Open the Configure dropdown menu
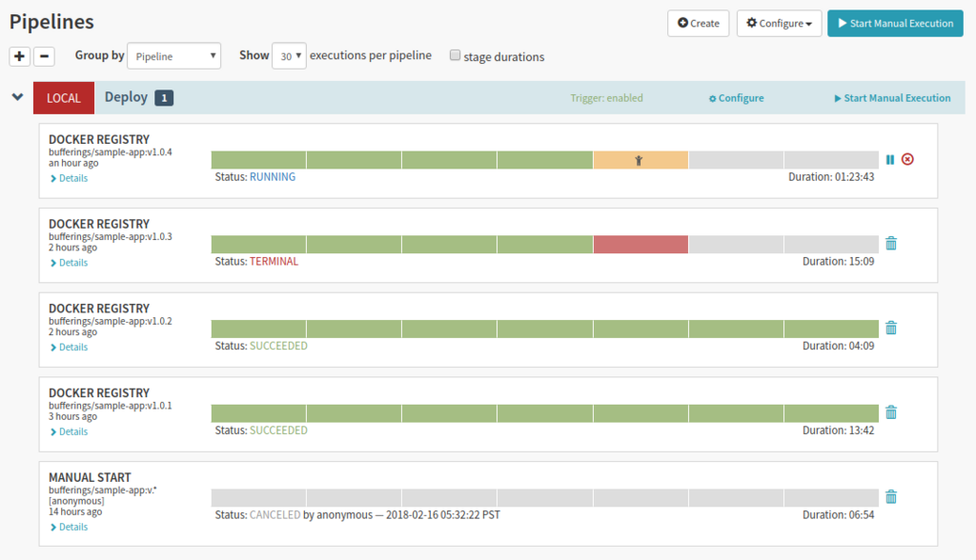 (780, 23)
